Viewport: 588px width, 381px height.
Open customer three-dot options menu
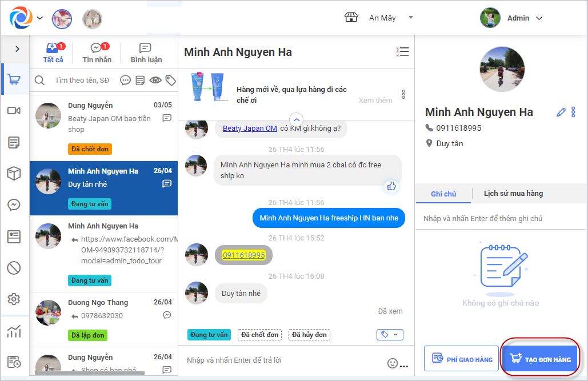point(573,112)
